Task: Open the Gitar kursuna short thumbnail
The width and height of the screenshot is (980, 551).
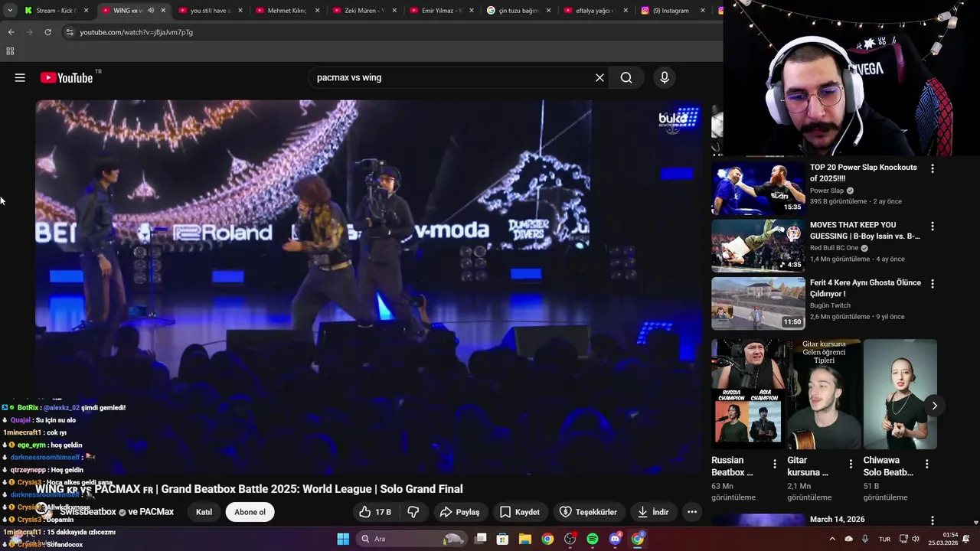Action: tap(824, 394)
